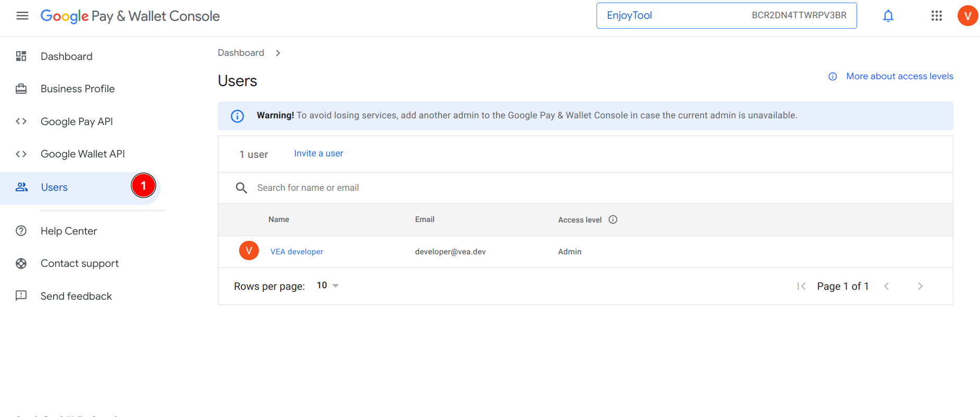Click the Contact support lifebuoy icon
The width and height of the screenshot is (980, 417).
point(21,263)
